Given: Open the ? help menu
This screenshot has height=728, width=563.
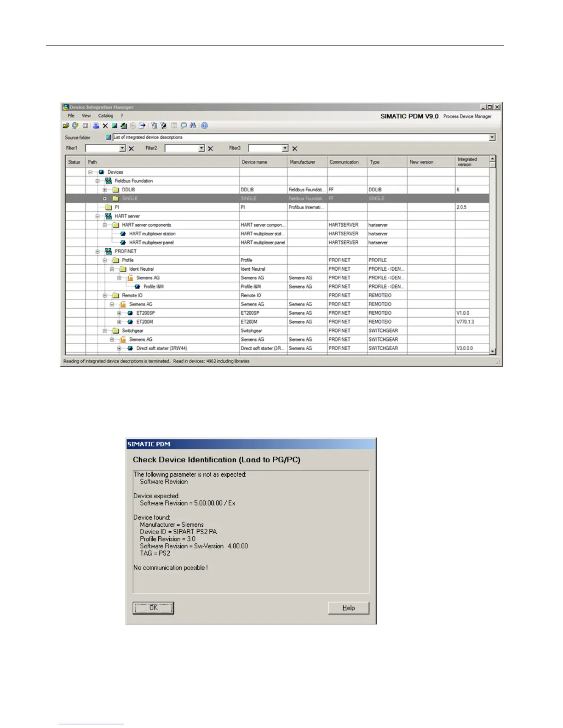Looking at the screenshot, I should 122,116.
